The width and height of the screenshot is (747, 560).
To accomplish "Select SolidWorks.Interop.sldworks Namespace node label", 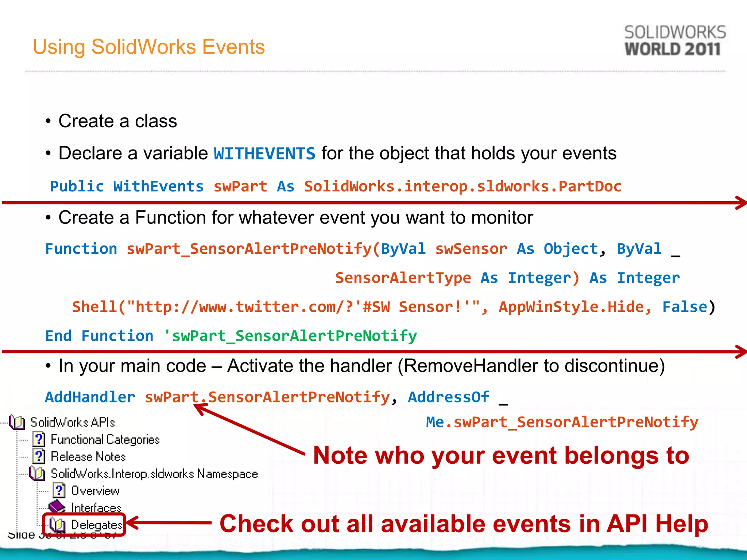I will 154,474.
